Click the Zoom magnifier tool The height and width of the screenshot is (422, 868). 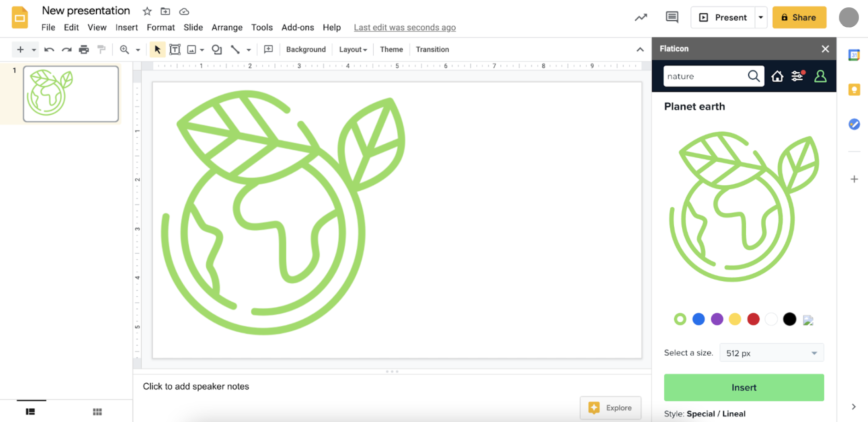pos(124,49)
